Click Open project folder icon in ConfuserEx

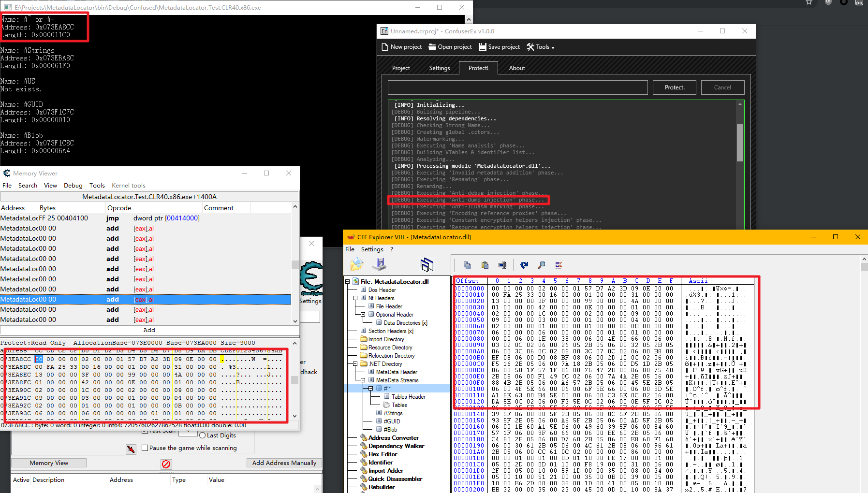432,47
